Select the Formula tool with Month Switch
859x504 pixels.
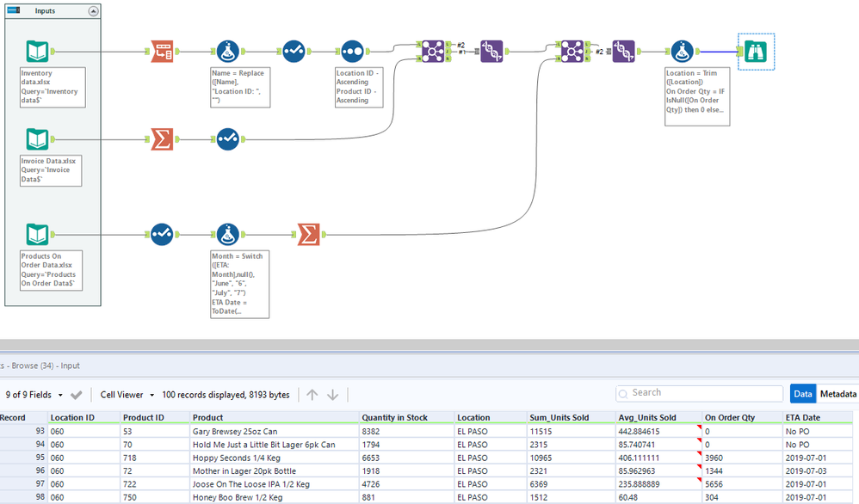click(228, 235)
